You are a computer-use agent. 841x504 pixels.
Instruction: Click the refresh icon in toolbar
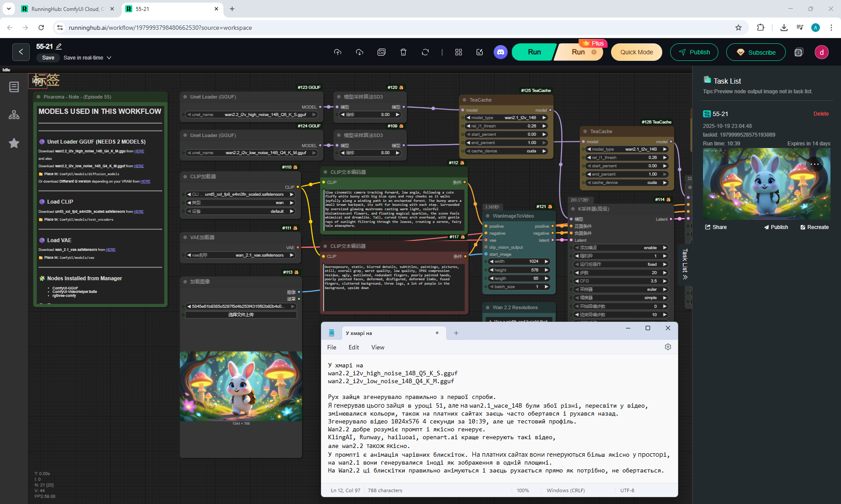425,52
